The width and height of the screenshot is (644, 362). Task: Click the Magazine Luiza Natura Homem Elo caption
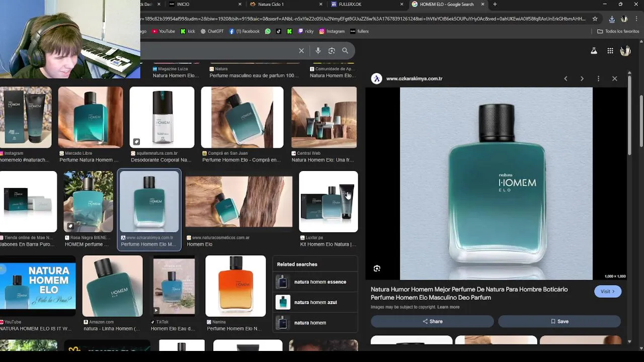pos(176,75)
